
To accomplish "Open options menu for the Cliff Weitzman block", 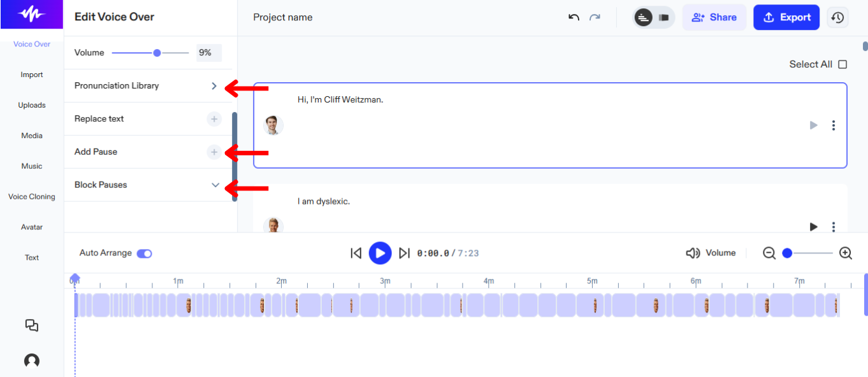I will 834,125.
